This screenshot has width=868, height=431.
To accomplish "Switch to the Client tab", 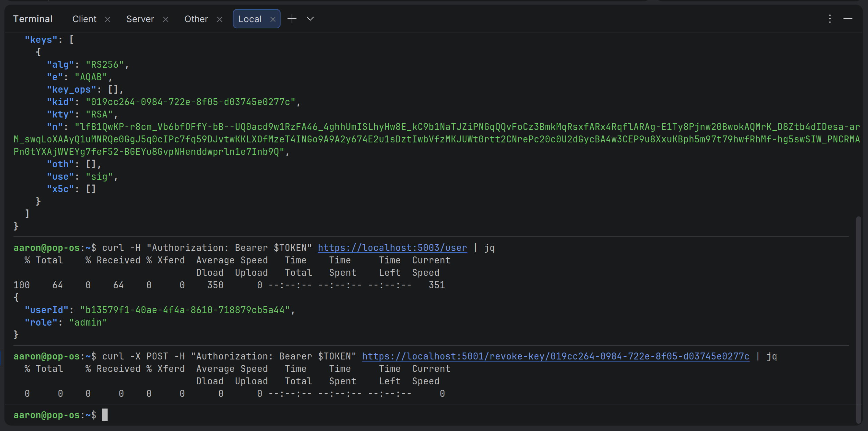I will [x=84, y=19].
